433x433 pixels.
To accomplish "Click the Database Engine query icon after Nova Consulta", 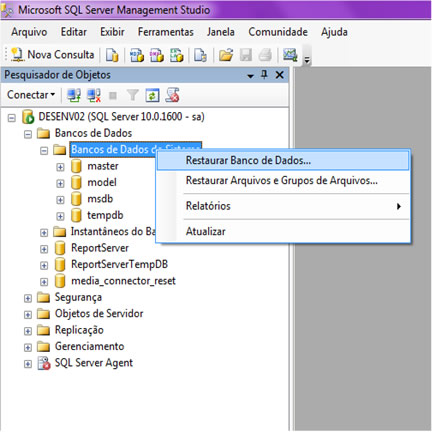I will [112, 55].
